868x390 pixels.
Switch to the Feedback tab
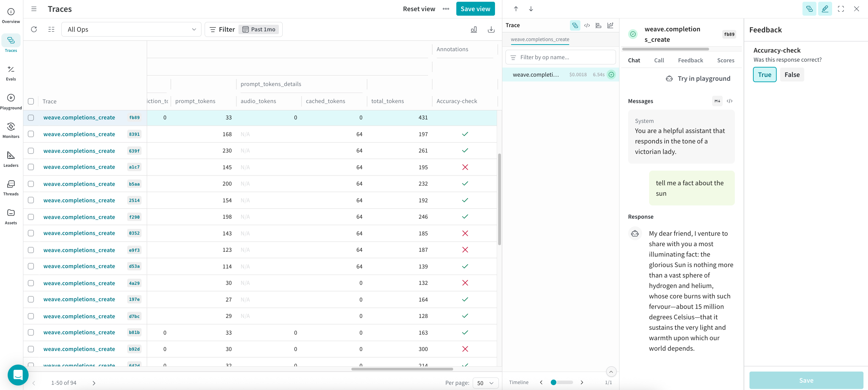pyautogui.click(x=691, y=60)
